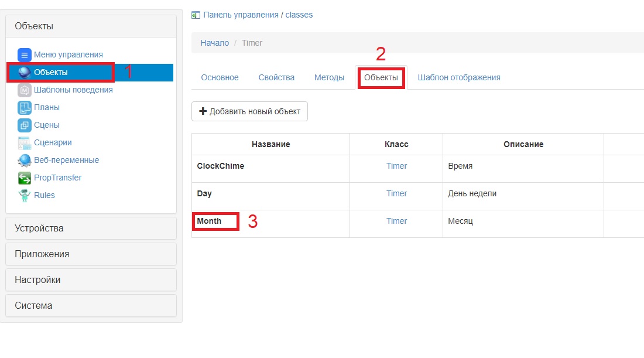Expand the Система section
644x358 pixels.
click(x=91, y=305)
